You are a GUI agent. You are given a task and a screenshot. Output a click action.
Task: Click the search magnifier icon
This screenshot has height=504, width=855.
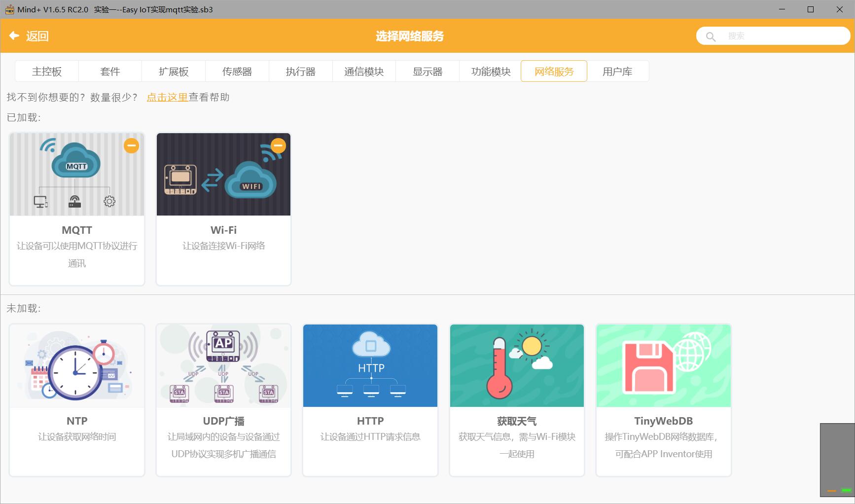click(711, 36)
